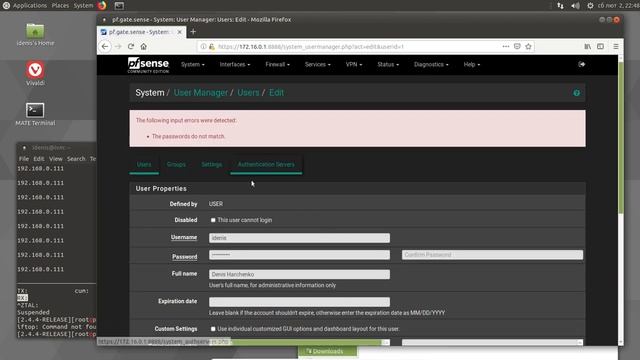The height and width of the screenshot is (360, 640).
Task: Click into the Username field
Action: [x=299, y=238]
